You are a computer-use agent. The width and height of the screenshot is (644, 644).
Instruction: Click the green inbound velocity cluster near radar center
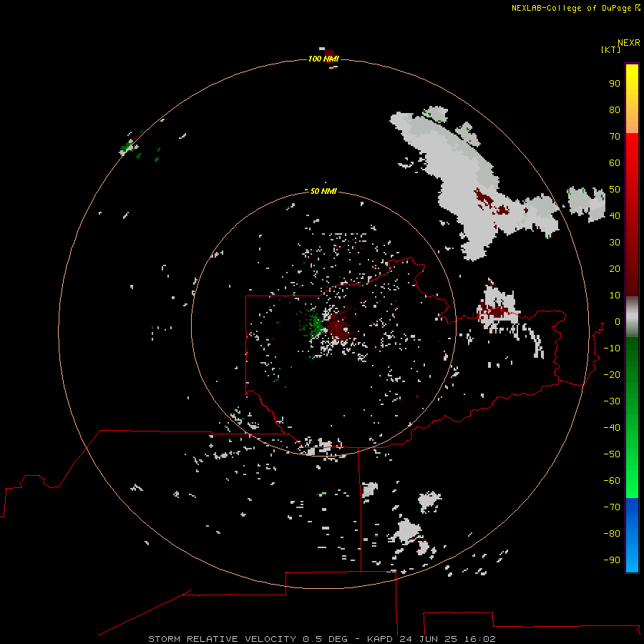point(314,326)
